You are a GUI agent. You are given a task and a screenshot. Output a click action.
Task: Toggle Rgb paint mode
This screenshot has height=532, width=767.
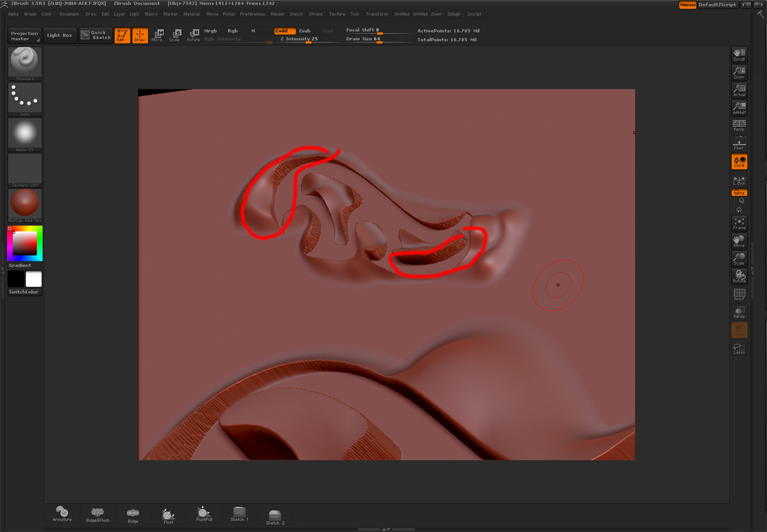[x=233, y=31]
